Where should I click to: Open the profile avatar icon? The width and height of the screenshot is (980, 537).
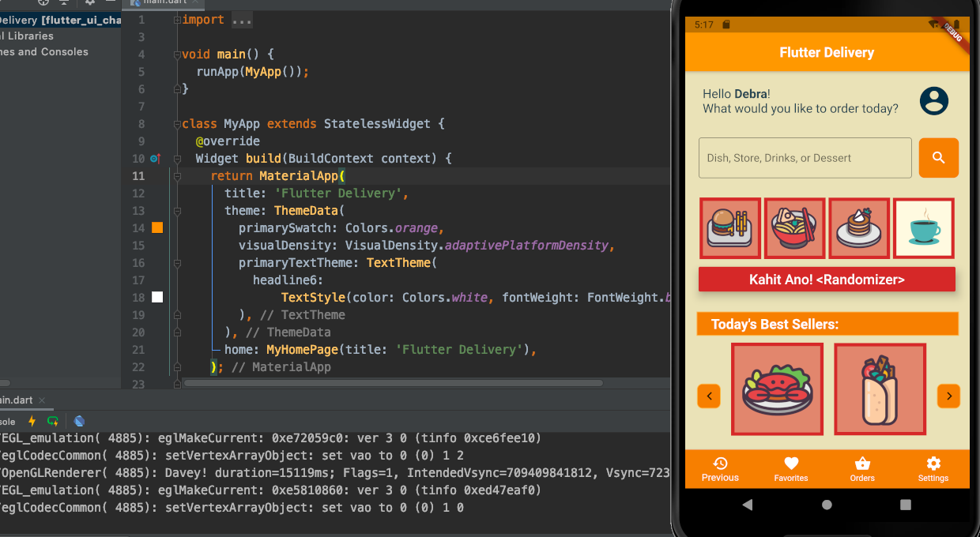933,100
